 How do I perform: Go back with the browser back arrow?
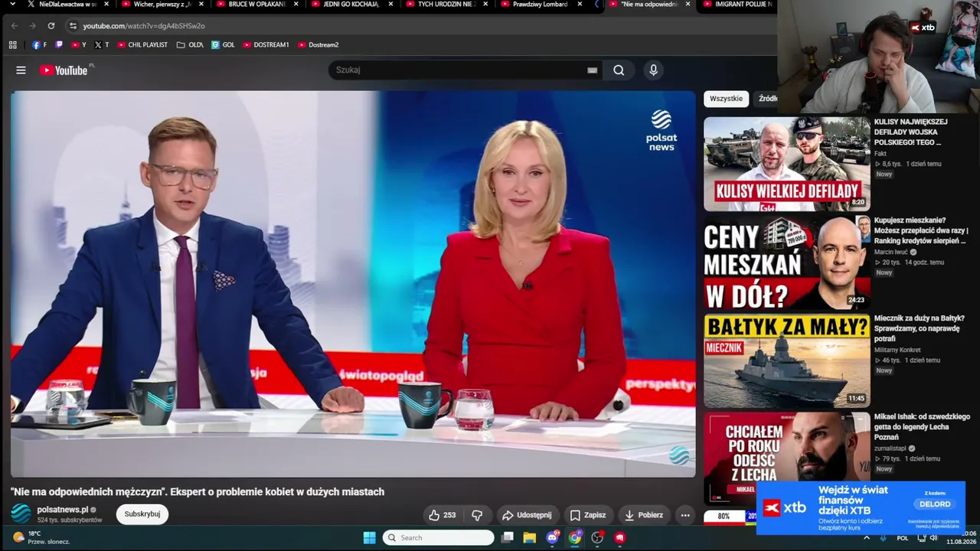(15, 26)
